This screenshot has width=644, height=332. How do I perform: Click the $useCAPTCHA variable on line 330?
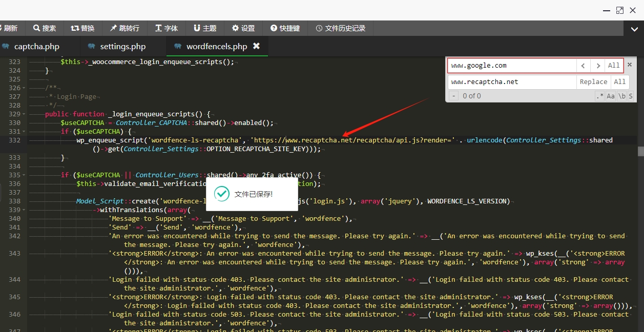(x=82, y=123)
